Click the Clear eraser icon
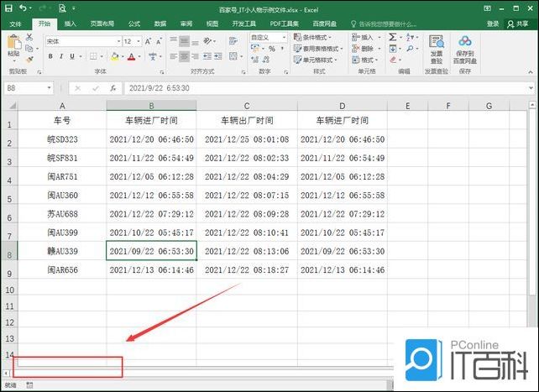 click(x=393, y=60)
